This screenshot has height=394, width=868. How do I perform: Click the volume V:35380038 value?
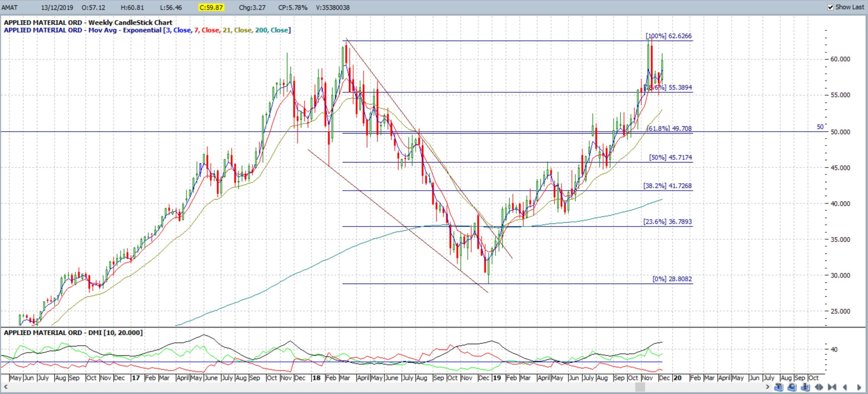[x=333, y=7]
